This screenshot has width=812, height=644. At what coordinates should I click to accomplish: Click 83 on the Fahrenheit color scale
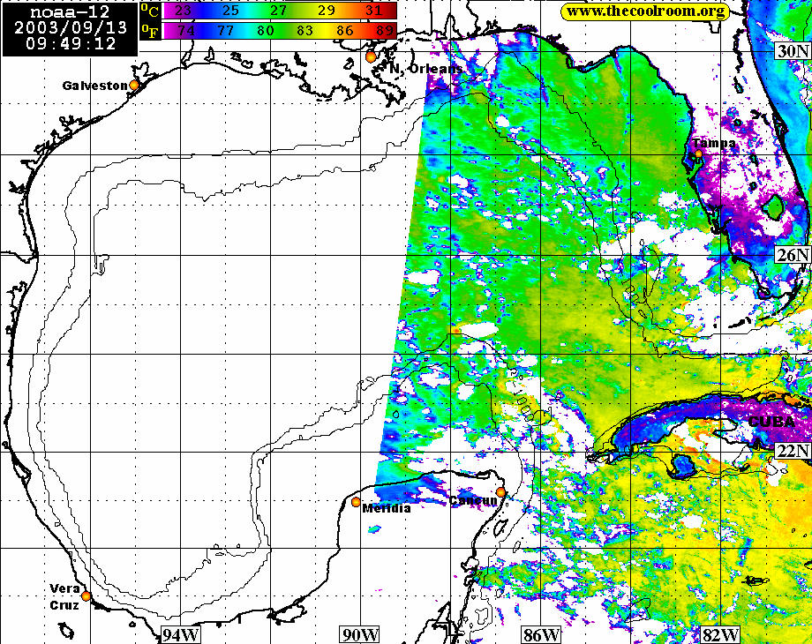(x=305, y=31)
